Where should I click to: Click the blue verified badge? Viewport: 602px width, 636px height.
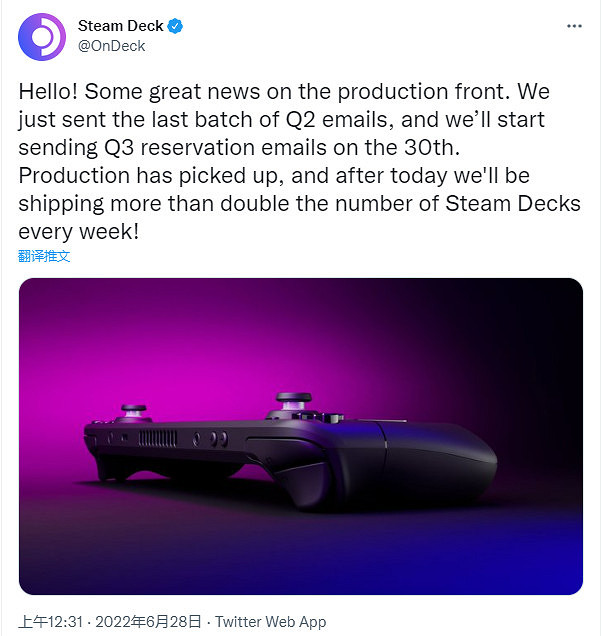coord(175,26)
